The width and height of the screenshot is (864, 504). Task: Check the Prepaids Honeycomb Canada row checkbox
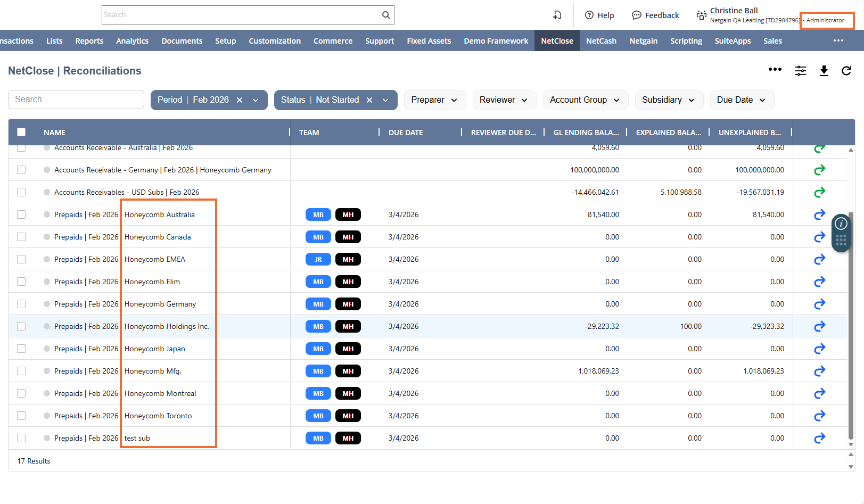[x=21, y=237]
